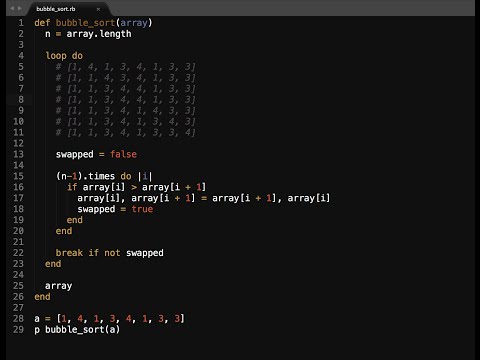Screen dimensions: 480x360
Task: Click the 'a = [1, 4, 1, 3, 4, 1, 3, 3]' line
Action: pyautogui.click(x=109, y=319)
